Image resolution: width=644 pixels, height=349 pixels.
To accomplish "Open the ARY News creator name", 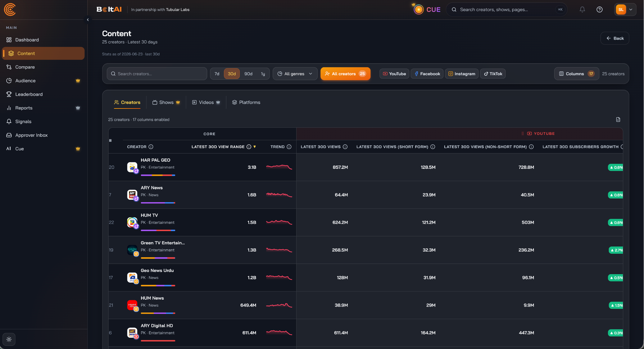I will 152,188.
